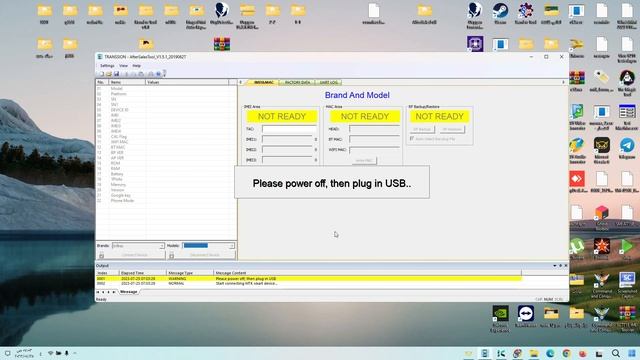Pin the Output panel
The width and height of the screenshot is (640, 360).
(x=560, y=266)
